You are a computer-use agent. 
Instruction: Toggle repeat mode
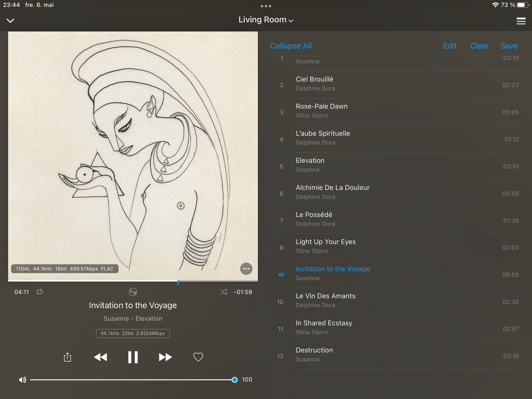click(40, 291)
